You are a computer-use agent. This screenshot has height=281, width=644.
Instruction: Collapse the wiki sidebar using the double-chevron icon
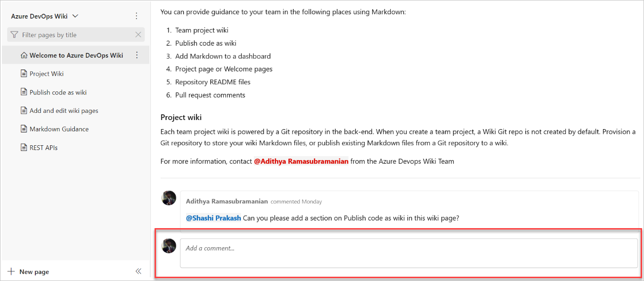(x=138, y=271)
